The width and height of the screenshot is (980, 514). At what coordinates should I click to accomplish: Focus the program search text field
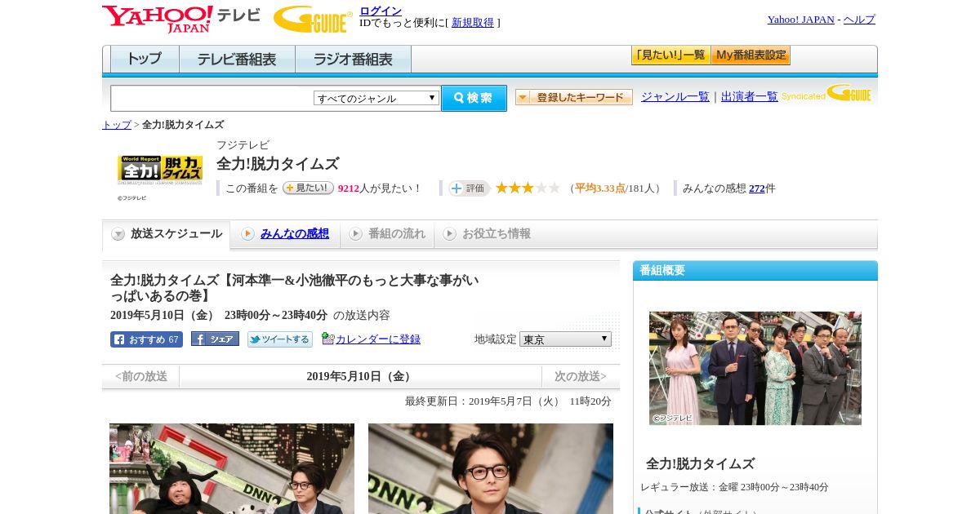pyautogui.click(x=212, y=98)
